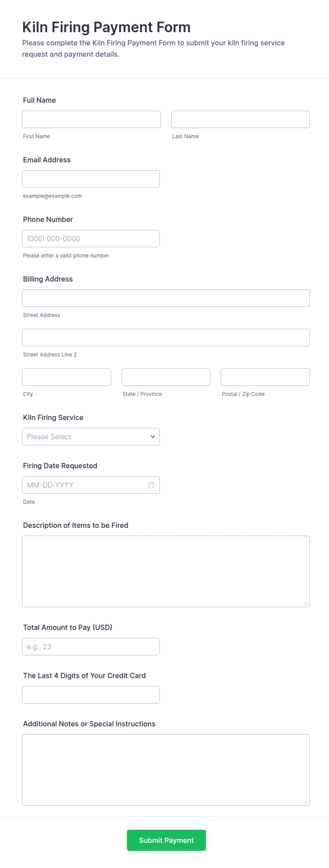This screenshot has height=868, width=329.
Task: Click Description of Items textarea
Action: [166, 571]
